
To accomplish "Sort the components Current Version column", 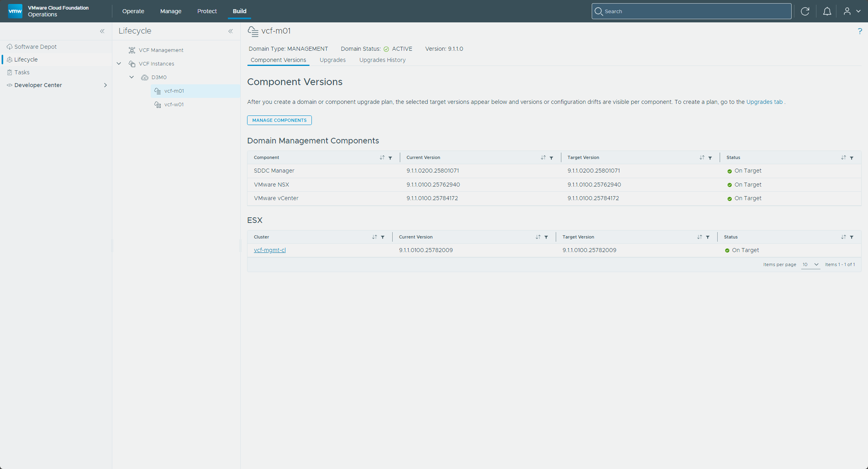I will 543,157.
